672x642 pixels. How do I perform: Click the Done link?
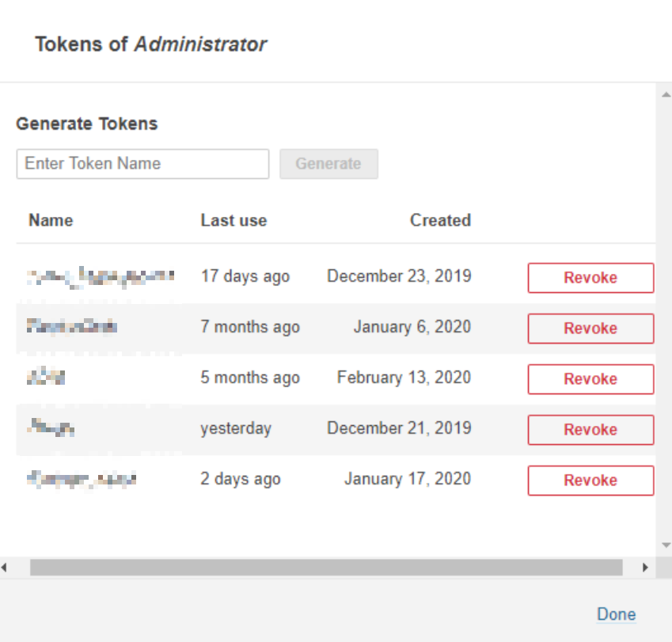(616, 614)
